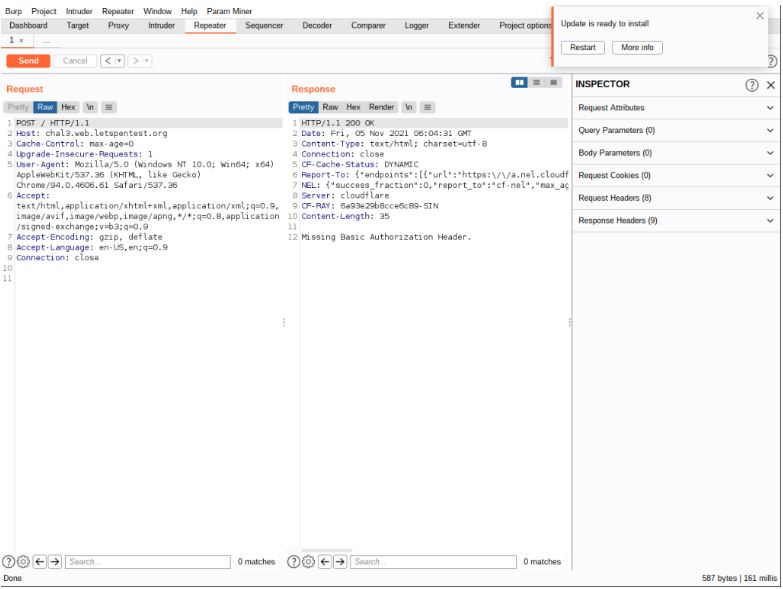This screenshot has width=783, height=589.
Task: Switch request view to Hex
Action: point(68,107)
